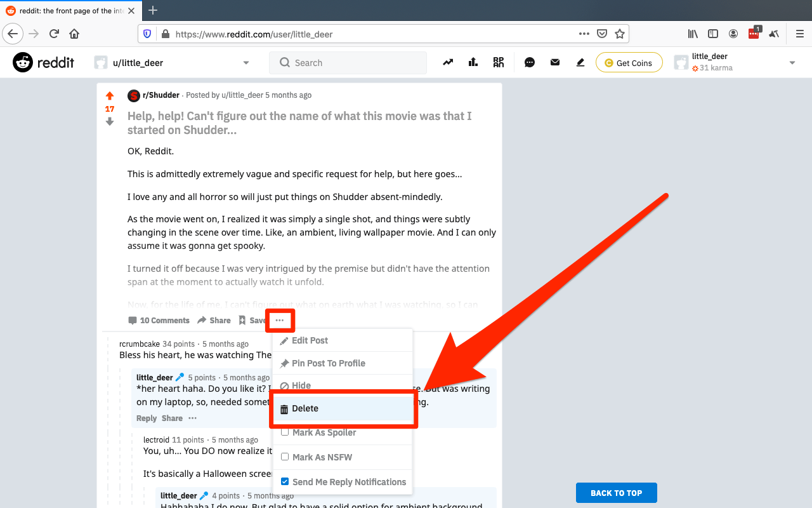Open the Firefox account icon

(733, 34)
